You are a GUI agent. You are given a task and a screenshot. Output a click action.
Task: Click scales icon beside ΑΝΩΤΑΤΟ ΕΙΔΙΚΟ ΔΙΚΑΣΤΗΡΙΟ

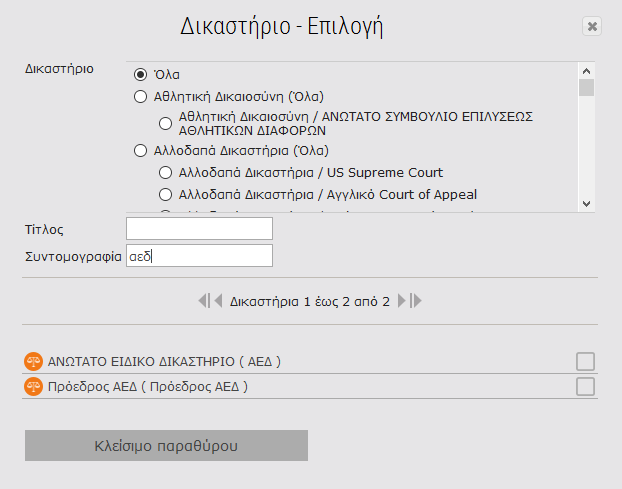pyautogui.click(x=33, y=361)
